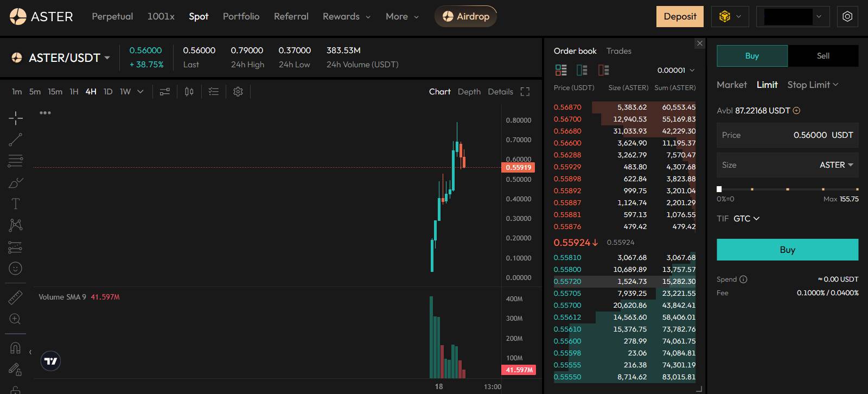Show combined order book view

coord(561,70)
